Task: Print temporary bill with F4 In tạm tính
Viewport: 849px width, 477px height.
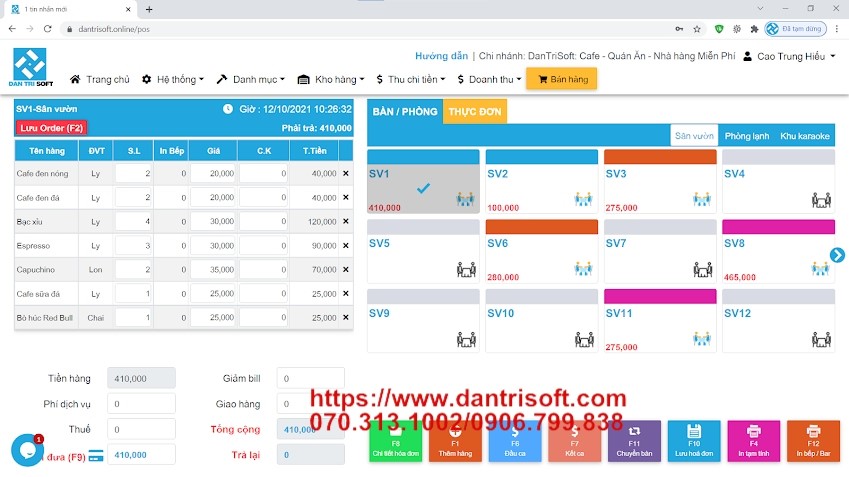Action: point(754,441)
